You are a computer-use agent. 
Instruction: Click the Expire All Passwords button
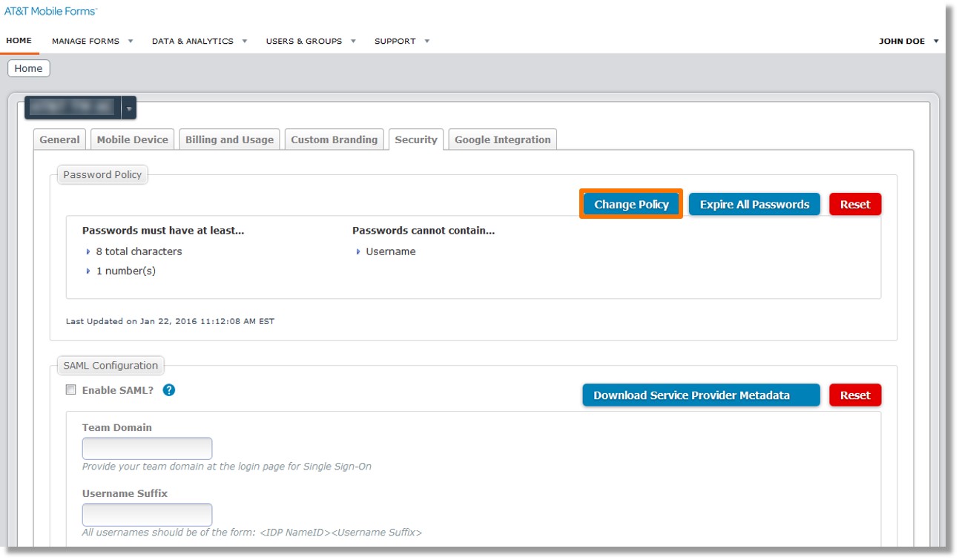click(754, 205)
